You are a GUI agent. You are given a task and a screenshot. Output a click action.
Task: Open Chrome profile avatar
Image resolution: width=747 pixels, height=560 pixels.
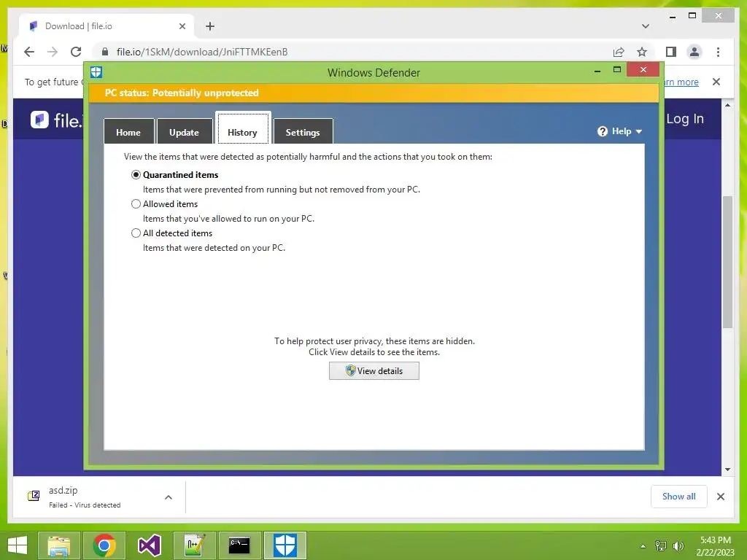694,52
